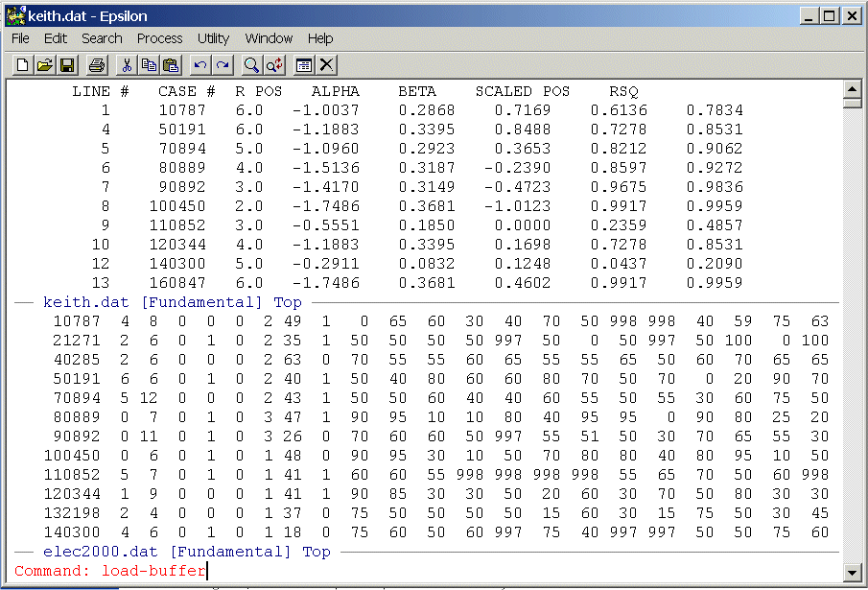Viewport: 868px width, 590px height.
Task: Click the Redo arrow icon
Action: coord(222,65)
